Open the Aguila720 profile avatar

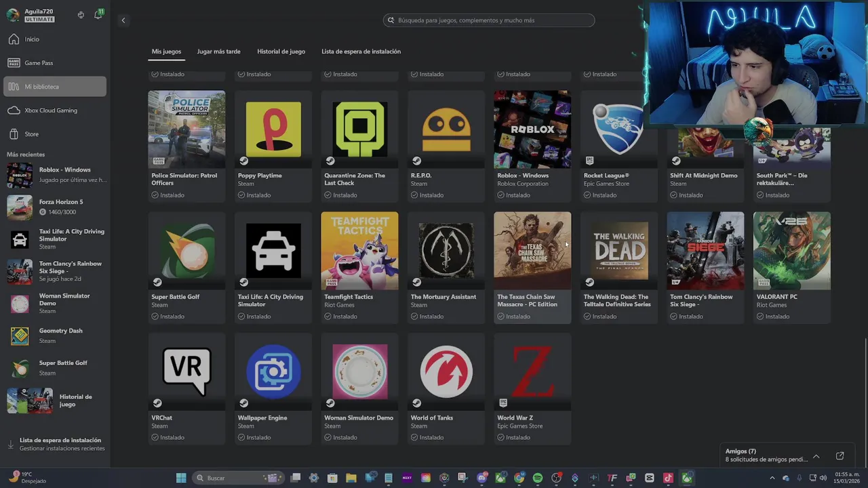pos(13,15)
